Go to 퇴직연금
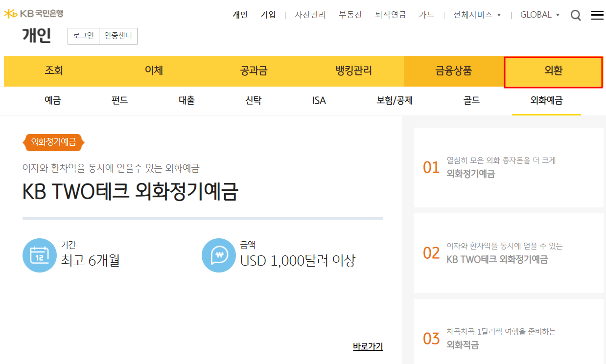This screenshot has height=364, width=606. 391,15
